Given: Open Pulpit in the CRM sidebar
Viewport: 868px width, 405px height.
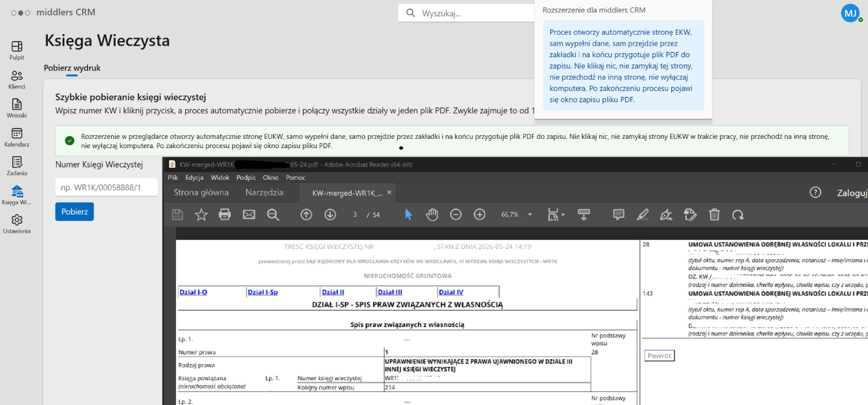Looking at the screenshot, I should pos(17,50).
